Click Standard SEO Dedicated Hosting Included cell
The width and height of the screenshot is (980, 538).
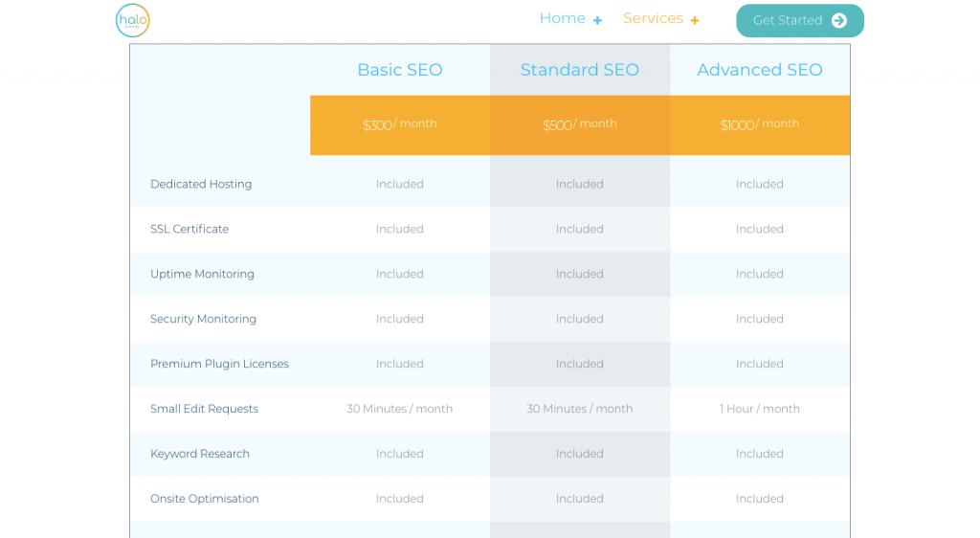[580, 185]
